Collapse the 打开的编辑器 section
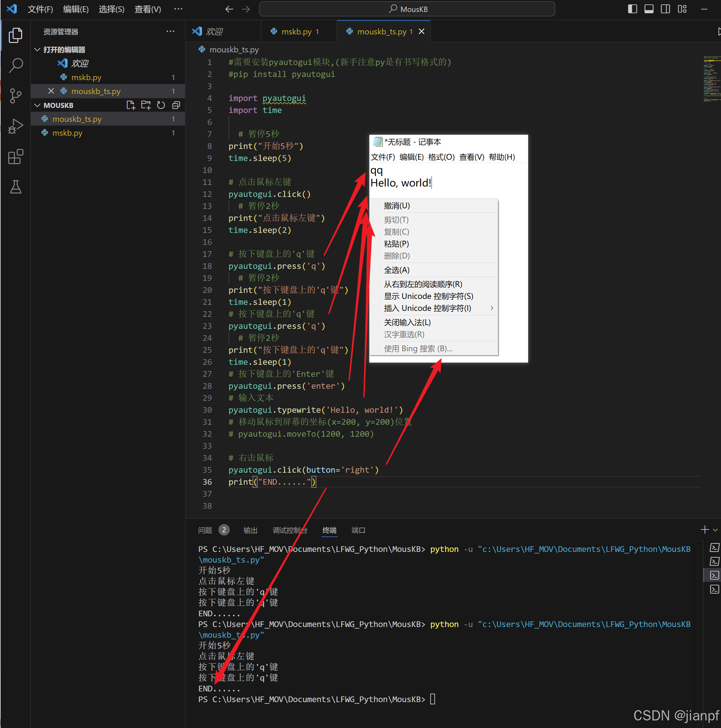This screenshot has height=728, width=721. click(37, 50)
